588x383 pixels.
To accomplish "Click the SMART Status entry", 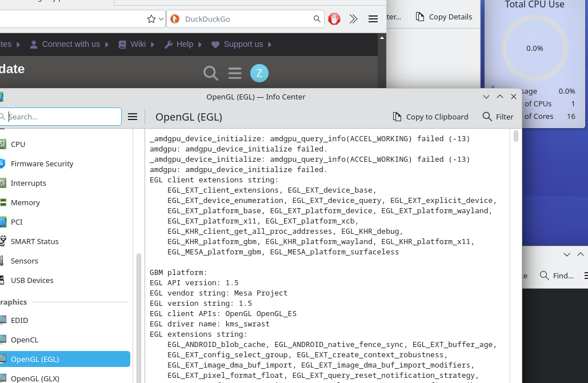I will (34, 241).
